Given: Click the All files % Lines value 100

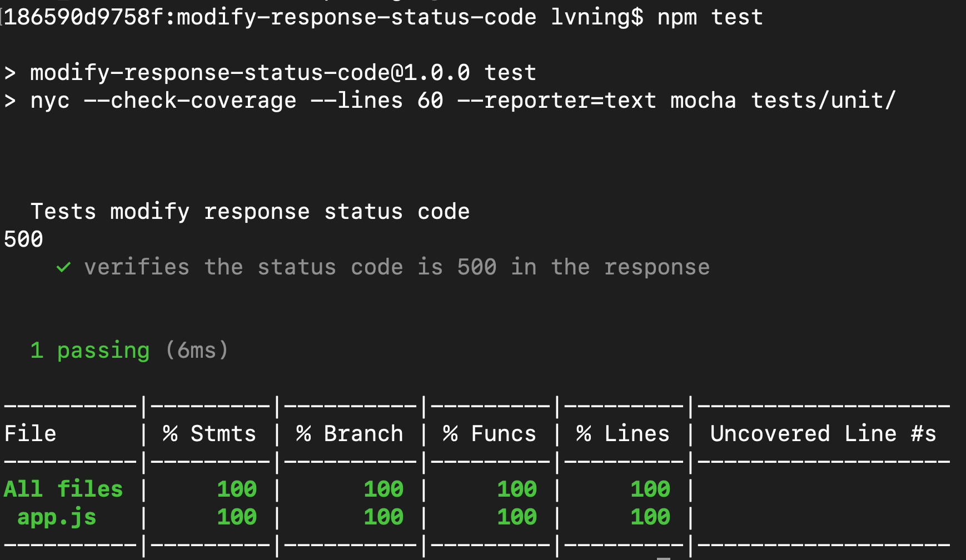Looking at the screenshot, I should click(x=650, y=489).
